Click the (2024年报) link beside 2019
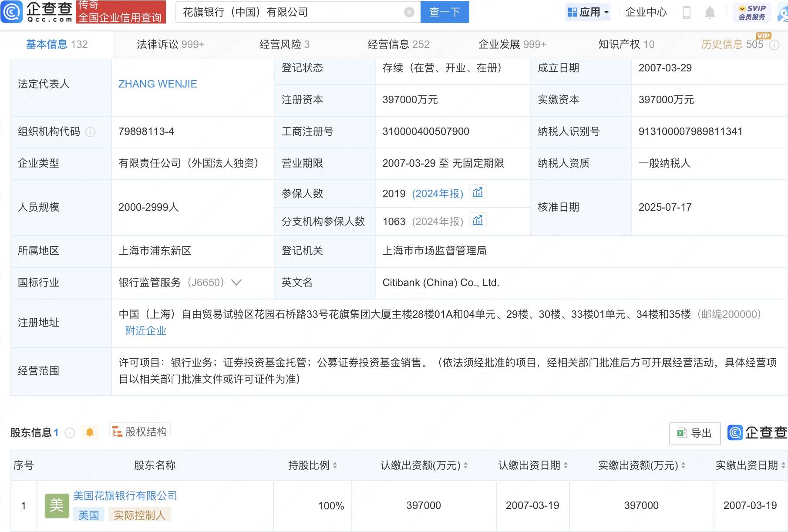Screen dimensions: 788x532 click(438, 194)
